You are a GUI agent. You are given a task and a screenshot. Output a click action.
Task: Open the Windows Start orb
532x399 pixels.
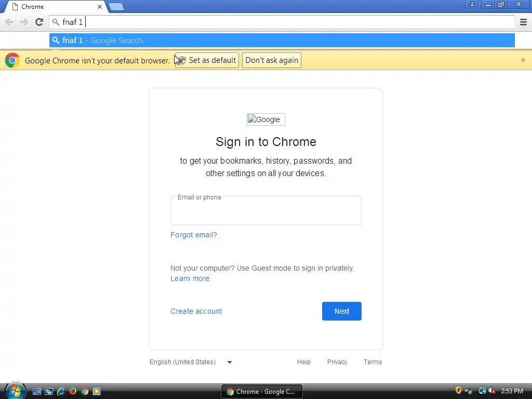15,391
